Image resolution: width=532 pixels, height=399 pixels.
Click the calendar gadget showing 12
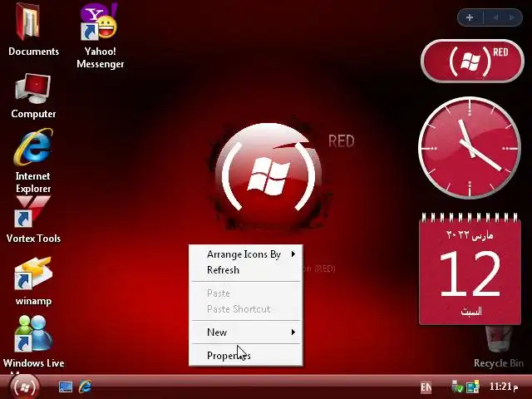coord(470,268)
